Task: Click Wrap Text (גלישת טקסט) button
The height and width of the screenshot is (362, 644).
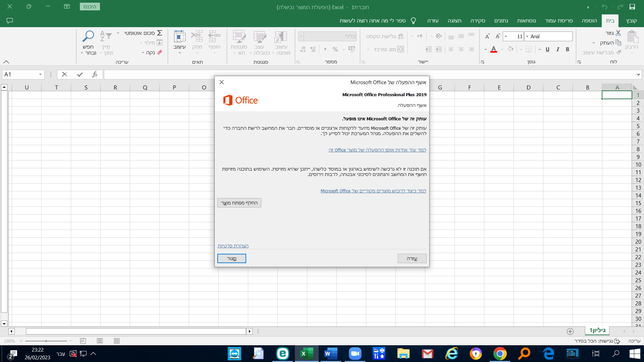Action: click(385, 36)
